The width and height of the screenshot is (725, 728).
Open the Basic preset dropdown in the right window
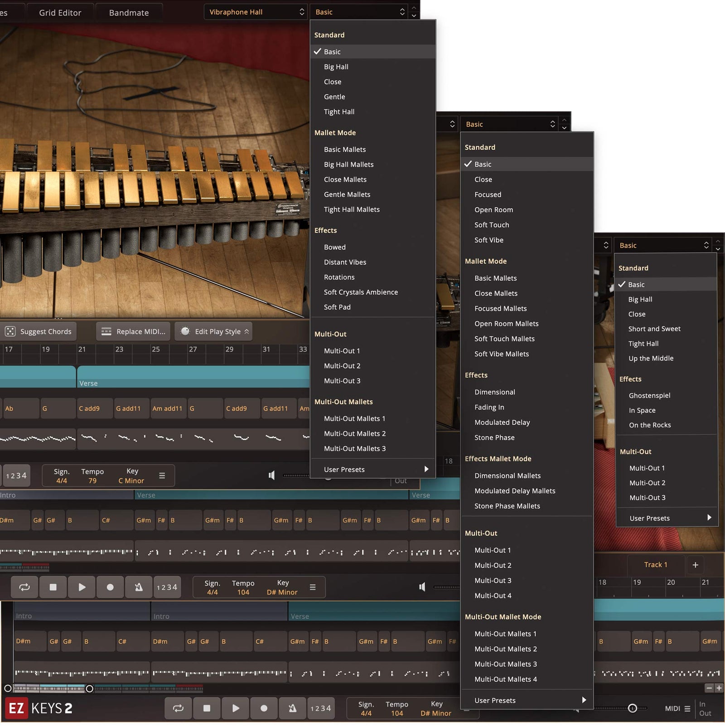click(x=662, y=245)
